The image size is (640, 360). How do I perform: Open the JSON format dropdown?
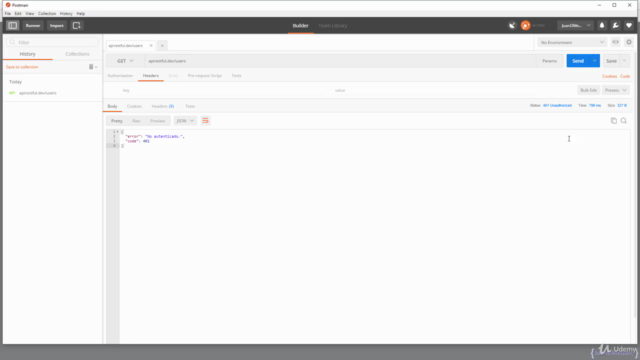(185, 121)
